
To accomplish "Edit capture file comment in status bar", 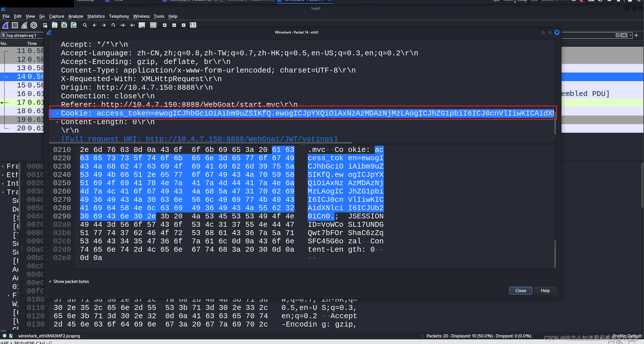I will (x=11, y=336).
